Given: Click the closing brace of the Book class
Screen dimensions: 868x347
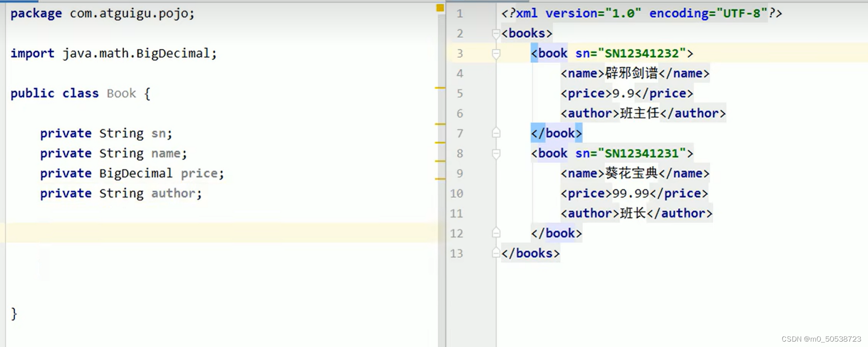Looking at the screenshot, I should coord(14,313).
